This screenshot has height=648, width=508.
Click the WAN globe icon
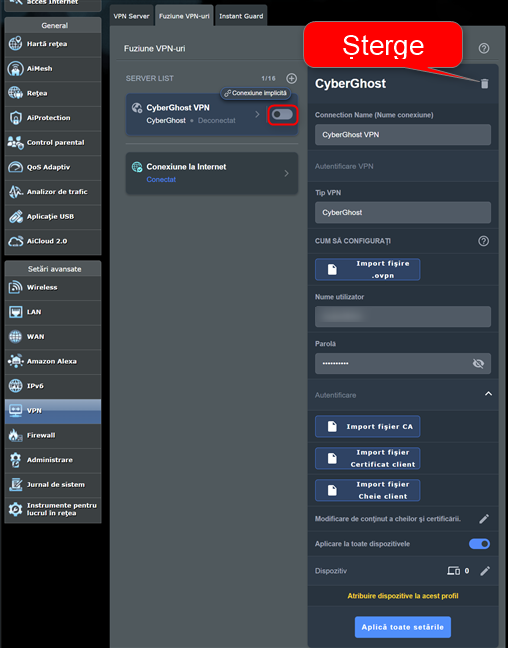click(x=15, y=336)
